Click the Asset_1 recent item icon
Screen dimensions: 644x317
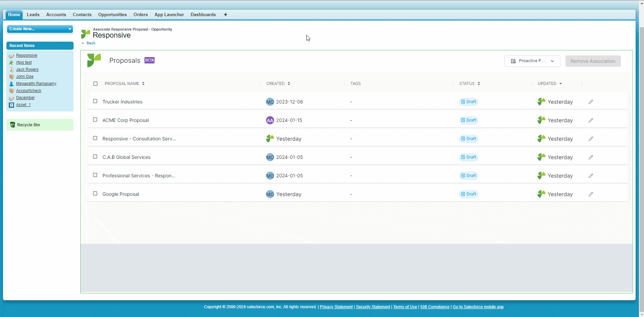(x=11, y=105)
